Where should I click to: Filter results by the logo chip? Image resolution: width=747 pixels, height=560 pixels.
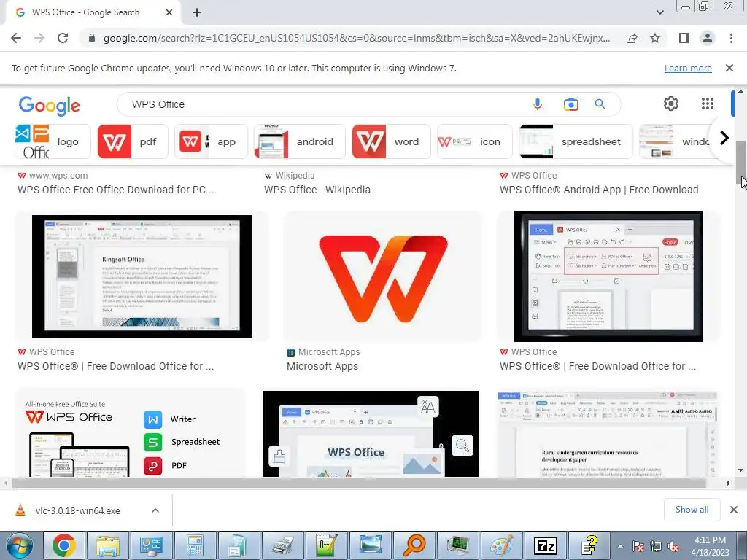click(x=53, y=141)
